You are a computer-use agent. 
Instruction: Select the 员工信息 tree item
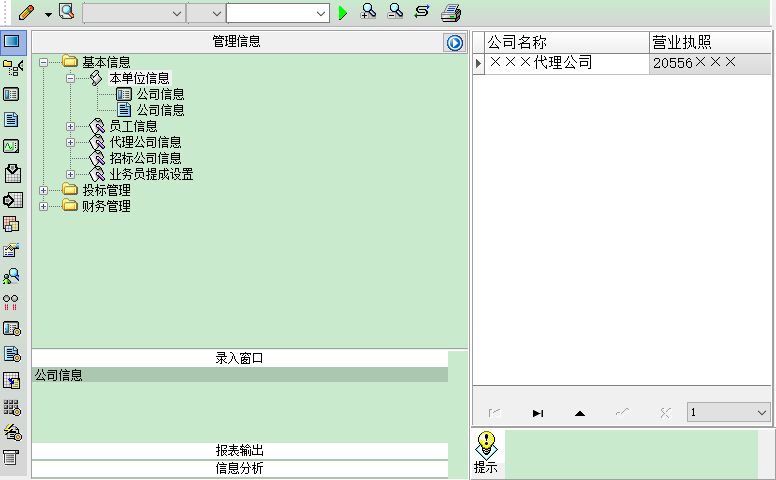point(133,126)
